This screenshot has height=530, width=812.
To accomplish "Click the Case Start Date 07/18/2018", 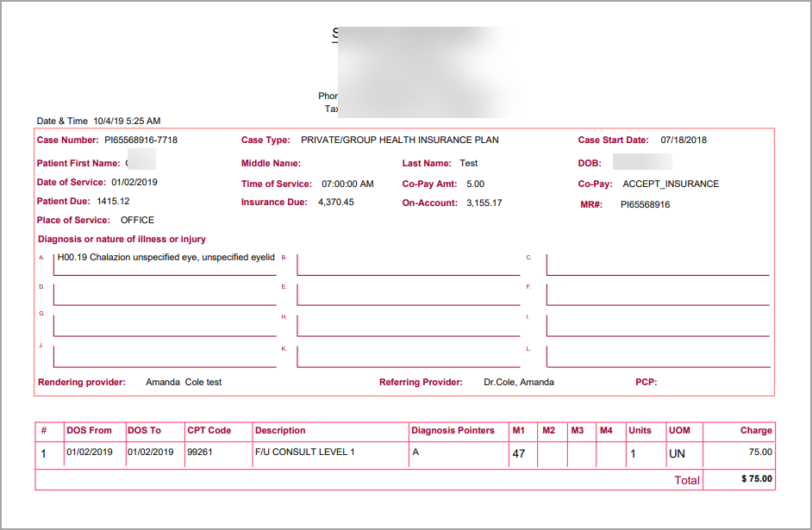I will tap(684, 140).
